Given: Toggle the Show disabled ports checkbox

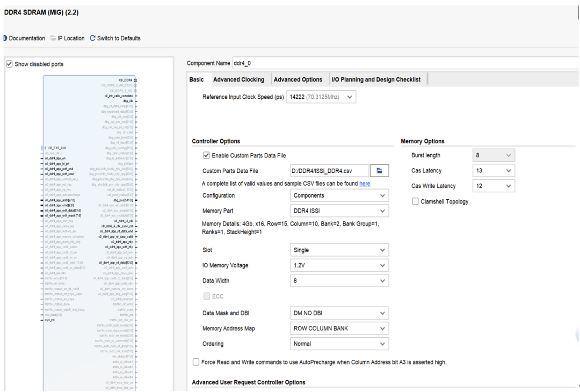Looking at the screenshot, I should (x=9, y=64).
